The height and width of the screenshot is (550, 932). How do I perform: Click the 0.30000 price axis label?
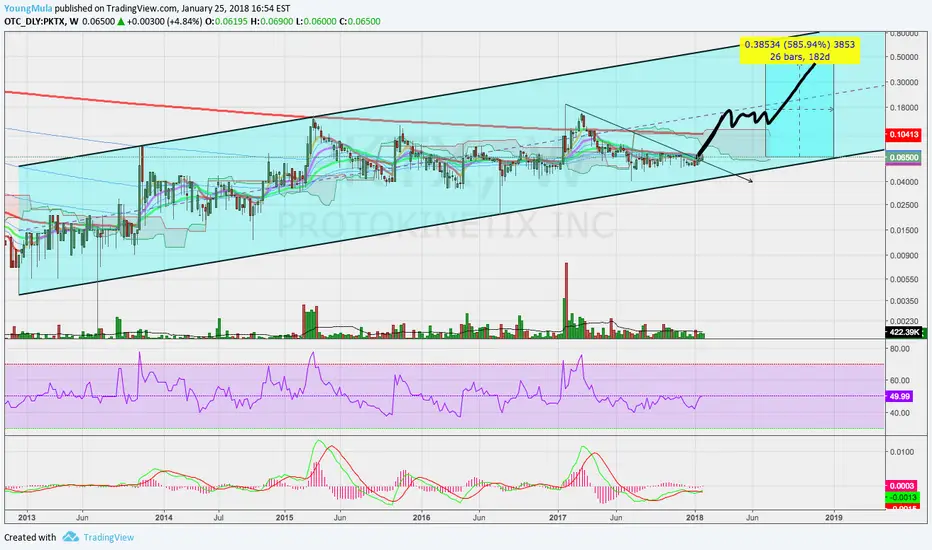click(x=903, y=82)
